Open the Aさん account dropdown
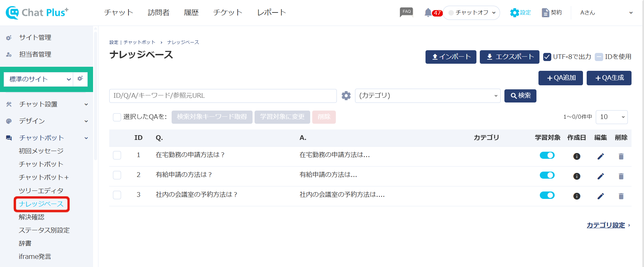 point(606,13)
